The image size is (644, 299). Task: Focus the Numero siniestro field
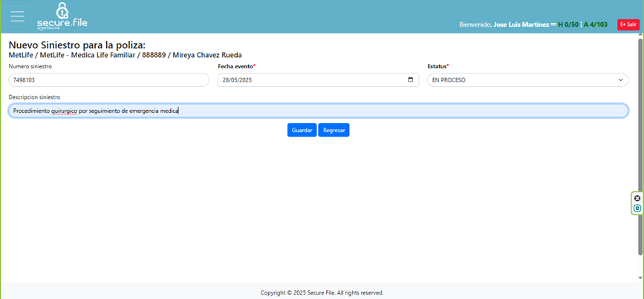[x=108, y=80]
